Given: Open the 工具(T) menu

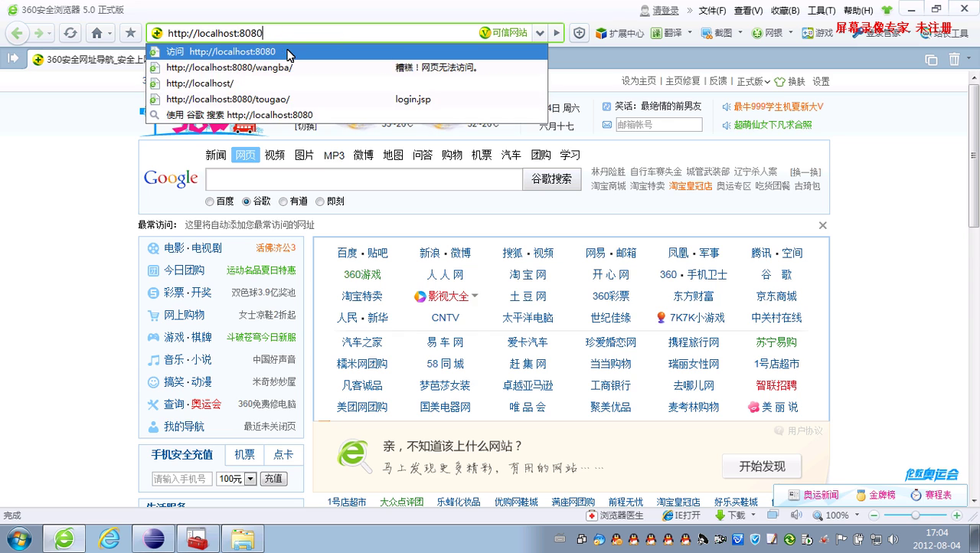Looking at the screenshot, I should pos(822,10).
